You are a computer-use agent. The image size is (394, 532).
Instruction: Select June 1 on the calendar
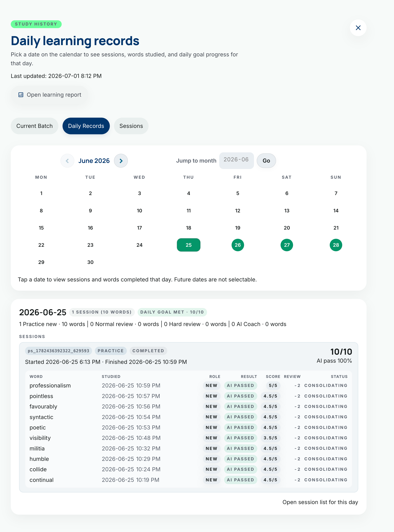click(41, 193)
